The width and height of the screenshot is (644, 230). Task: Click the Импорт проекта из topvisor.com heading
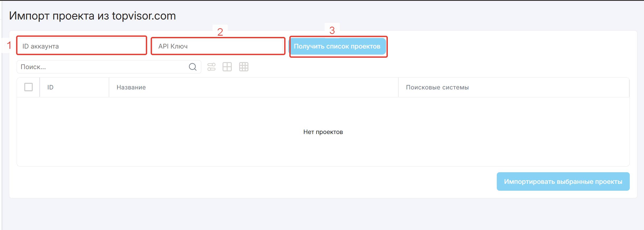pyautogui.click(x=92, y=16)
